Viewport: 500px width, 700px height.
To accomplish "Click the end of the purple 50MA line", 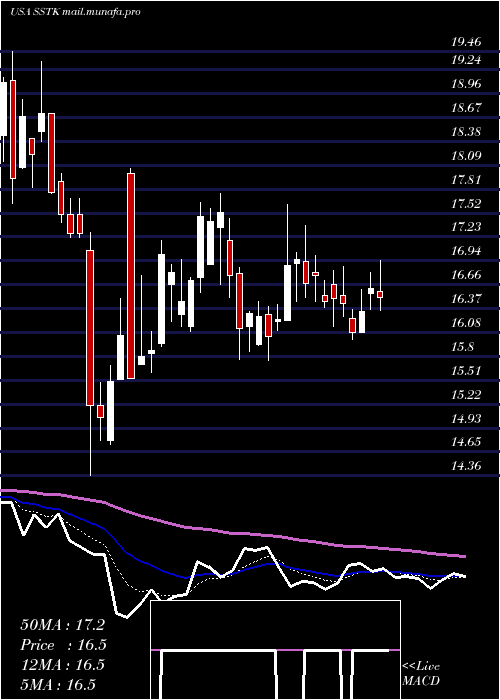I will coord(465,557).
